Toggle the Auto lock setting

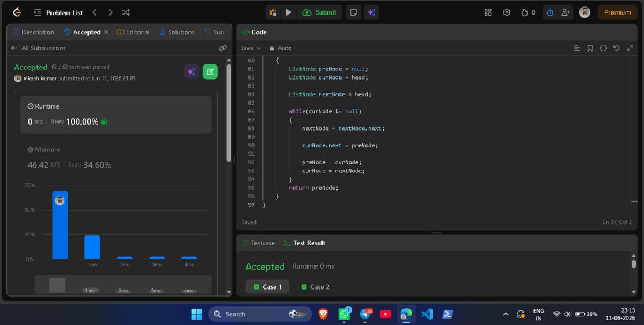281,48
